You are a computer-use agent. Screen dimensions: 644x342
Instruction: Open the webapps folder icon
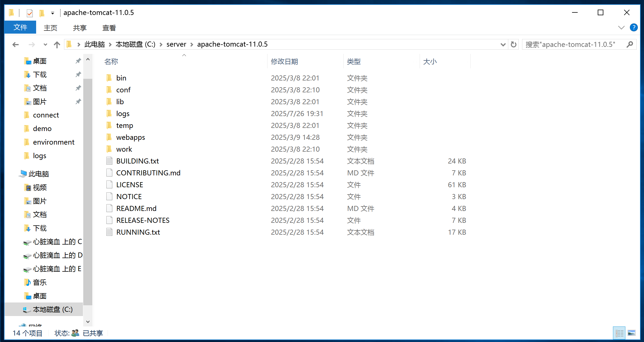(109, 138)
